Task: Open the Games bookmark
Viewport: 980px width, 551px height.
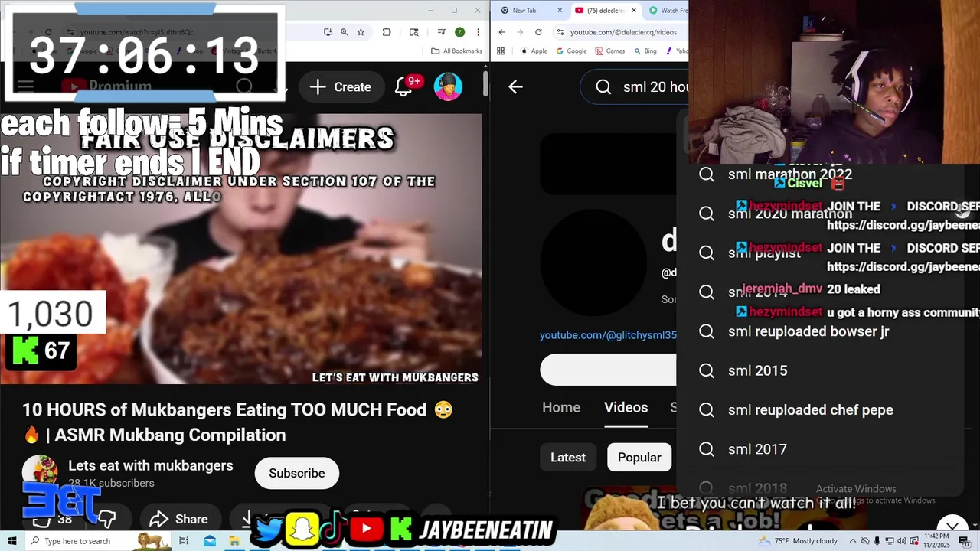Action: pyautogui.click(x=610, y=51)
